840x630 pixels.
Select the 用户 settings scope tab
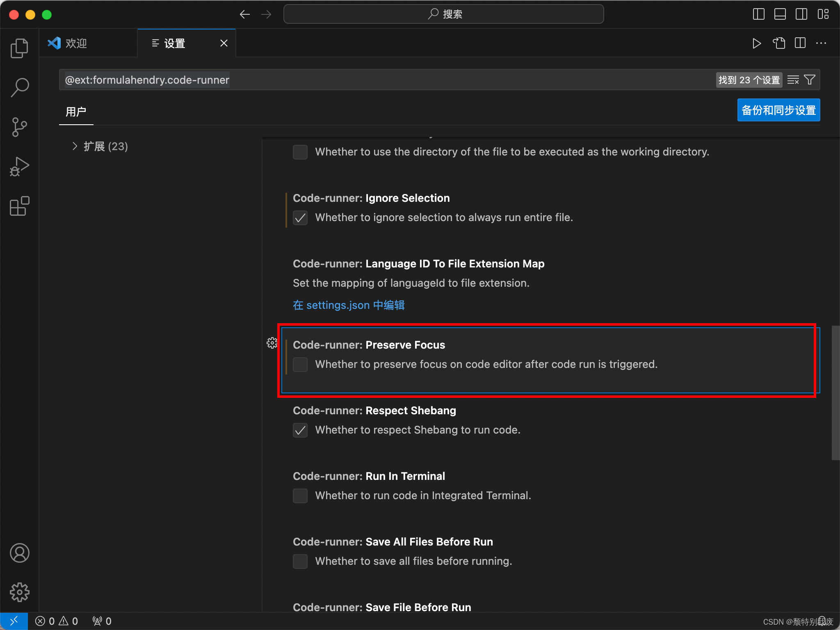(76, 112)
